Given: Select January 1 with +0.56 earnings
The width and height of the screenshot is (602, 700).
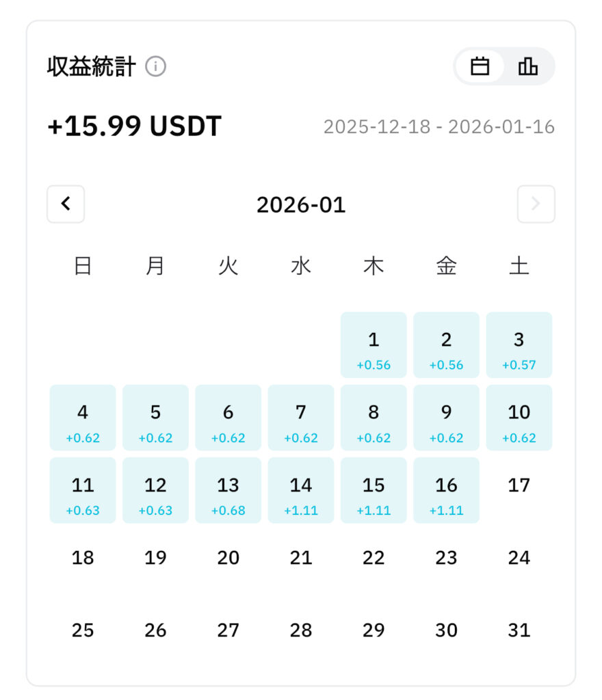Looking at the screenshot, I should (374, 345).
